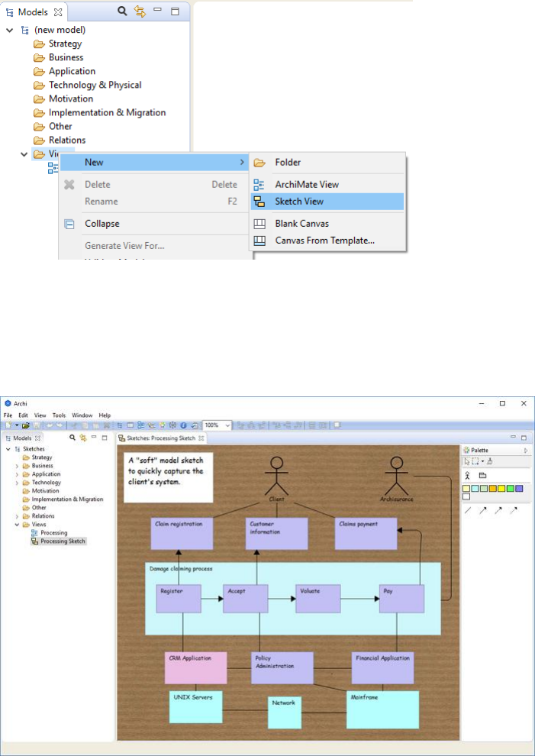
Task: Select the Sketches: Processing Sketch editor tab
Action: pyautogui.click(x=160, y=438)
